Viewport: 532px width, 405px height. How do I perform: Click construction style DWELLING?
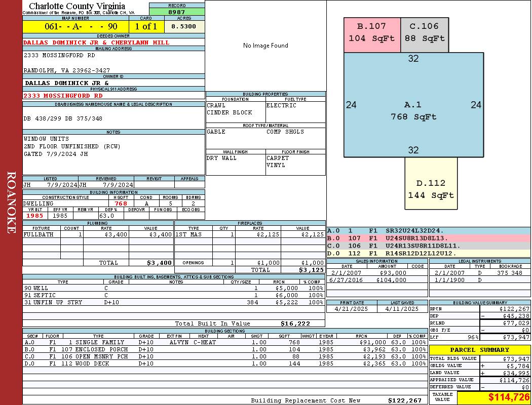click(39, 204)
